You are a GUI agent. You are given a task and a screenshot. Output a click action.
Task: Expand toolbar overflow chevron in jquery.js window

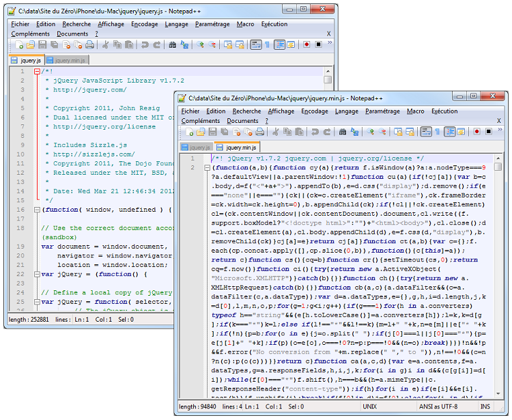[330, 42]
